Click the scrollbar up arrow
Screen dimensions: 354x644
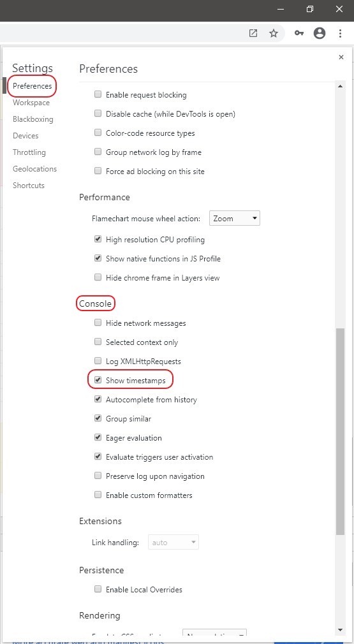click(x=340, y=86)
